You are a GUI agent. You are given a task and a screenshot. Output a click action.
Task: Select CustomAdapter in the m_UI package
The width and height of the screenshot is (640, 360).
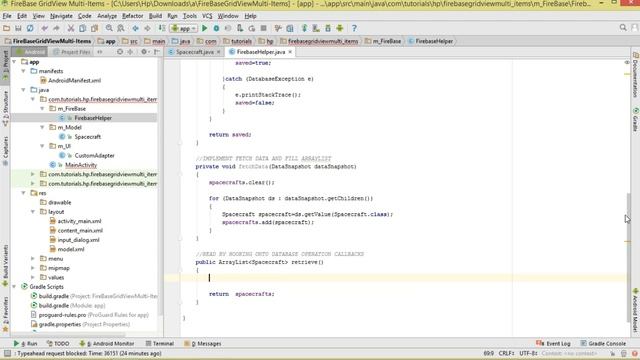pyautogui.click(x=94, y=156)
